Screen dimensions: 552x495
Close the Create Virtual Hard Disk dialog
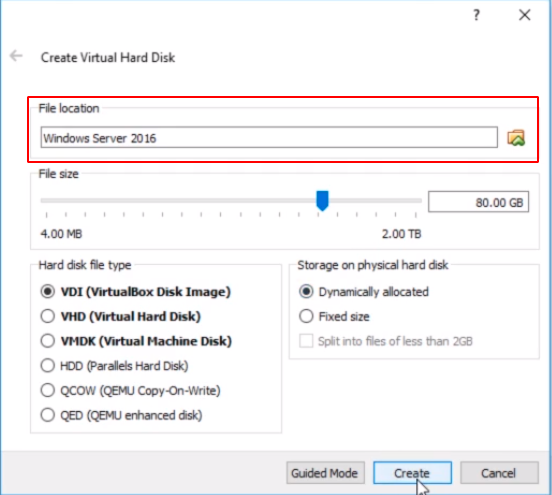click(x=525, y=15)
